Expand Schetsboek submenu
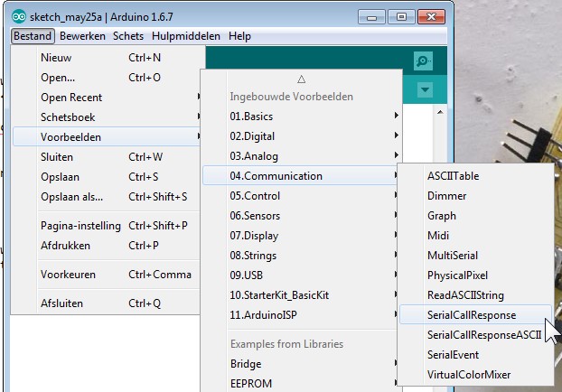562x392 pixels. [106, 117]
